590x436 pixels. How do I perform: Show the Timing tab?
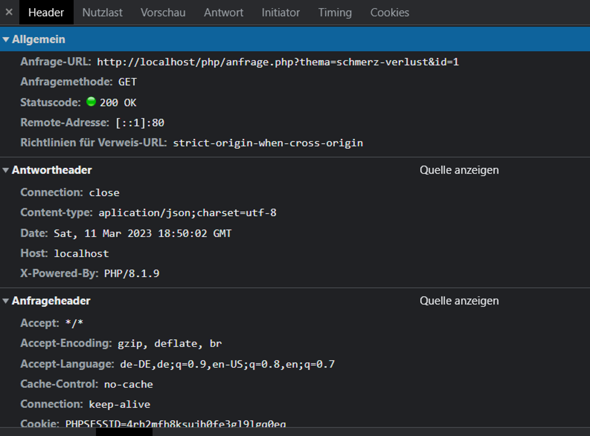tap(335, 12)
